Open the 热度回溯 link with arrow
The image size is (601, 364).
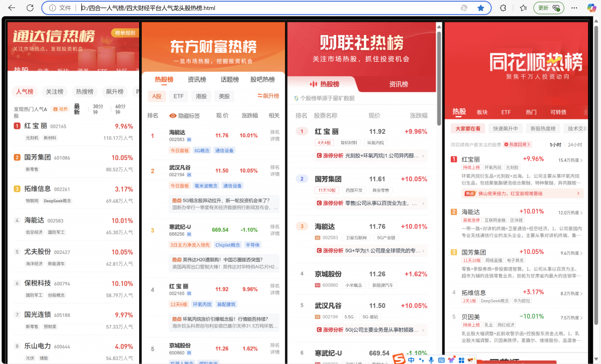point(517,144)
